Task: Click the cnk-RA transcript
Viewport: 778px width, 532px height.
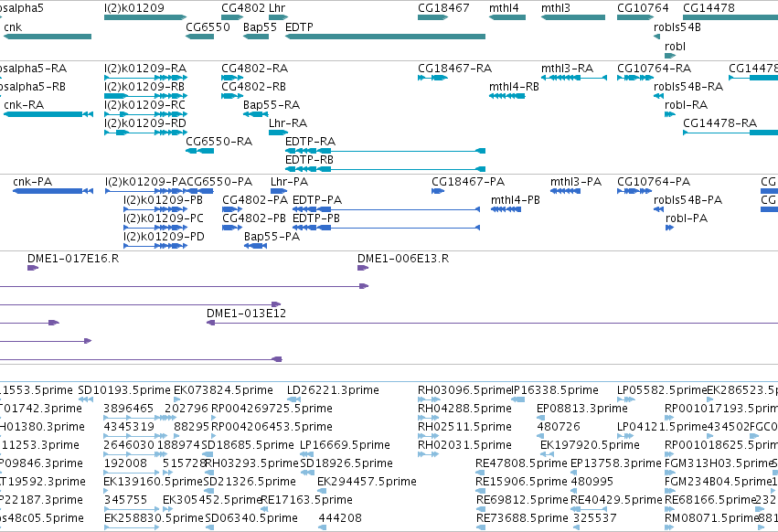Action: (x=48, y=114)
